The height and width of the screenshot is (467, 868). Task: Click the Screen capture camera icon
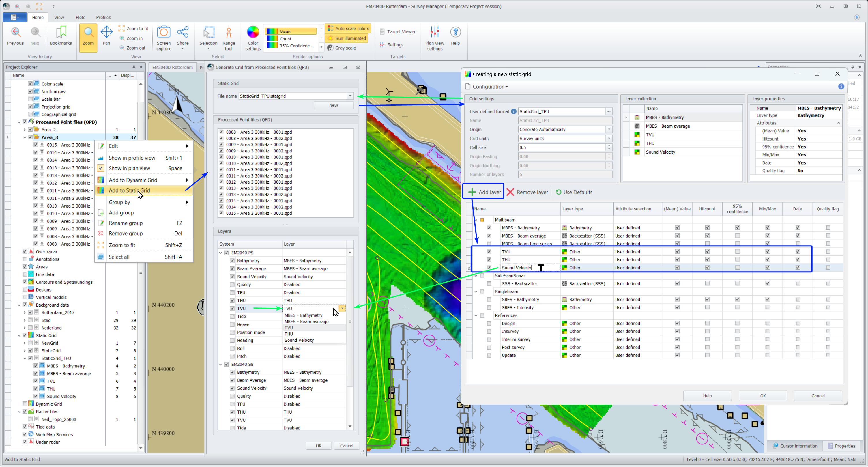click(164, 32)
